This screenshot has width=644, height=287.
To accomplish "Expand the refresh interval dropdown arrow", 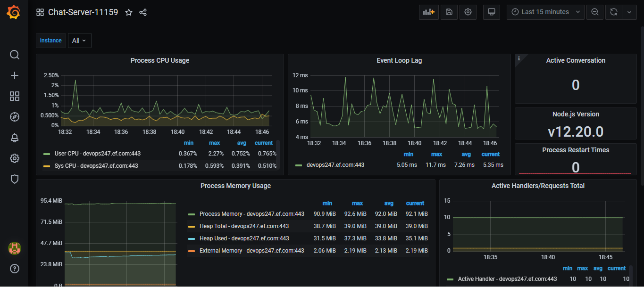I will (x=629, y=12).
